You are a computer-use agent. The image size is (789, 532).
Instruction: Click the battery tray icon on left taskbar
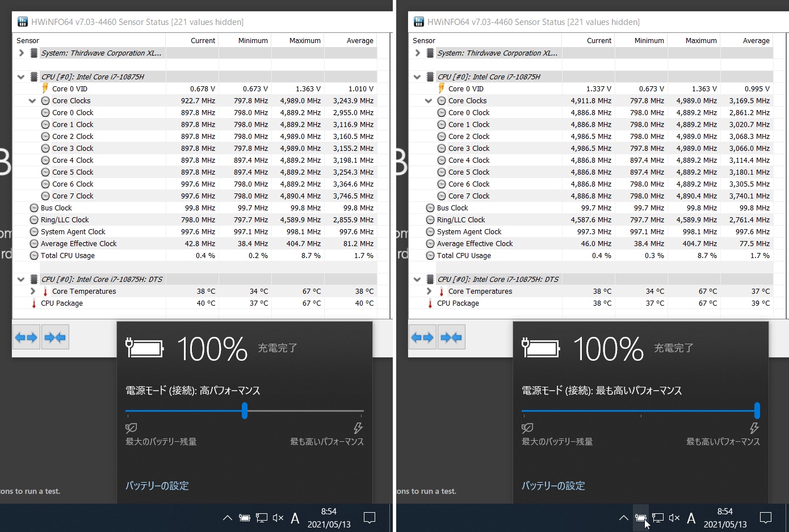(x=245, y=518)
